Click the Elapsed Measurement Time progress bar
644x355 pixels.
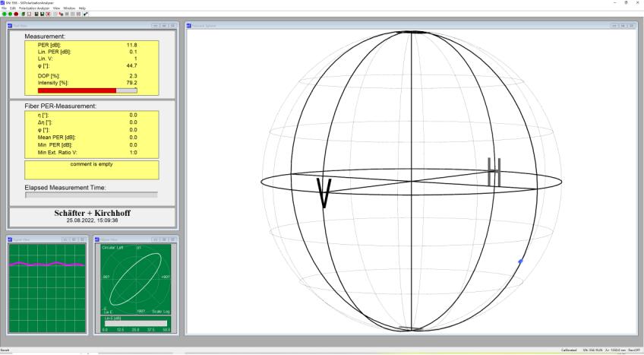(x=91, y=195)
